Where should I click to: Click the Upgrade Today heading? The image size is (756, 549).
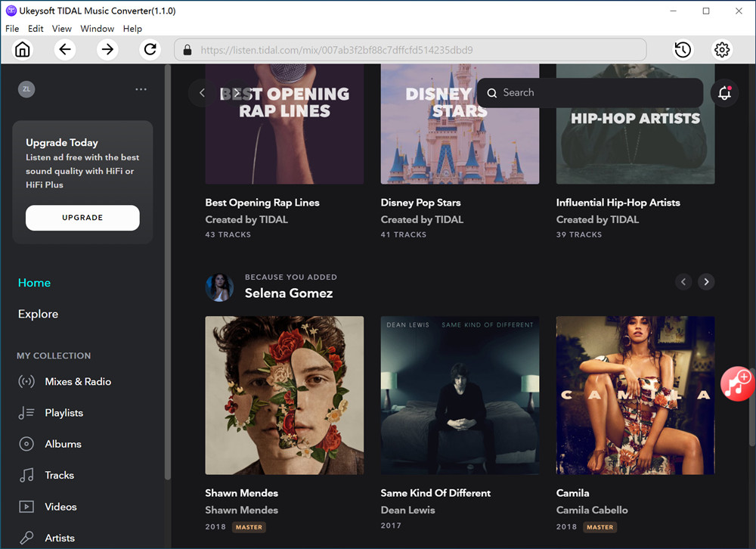tap(62, 143)
